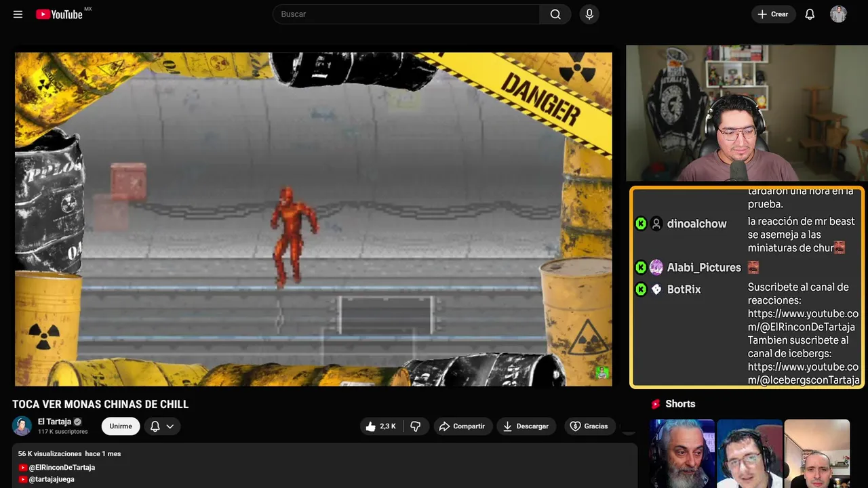The image size is (868, 488).
Task: Open the first Shorts thumbnail with bearded man
Action: coord(682,453)
